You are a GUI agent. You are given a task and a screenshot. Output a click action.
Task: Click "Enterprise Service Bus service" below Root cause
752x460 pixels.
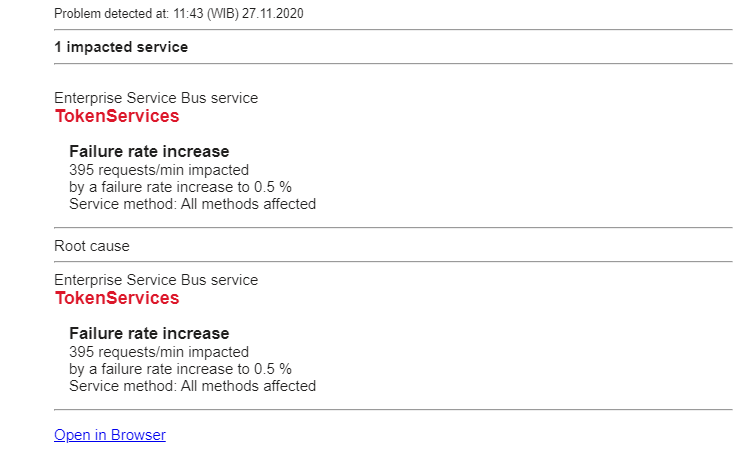point(156,280)
